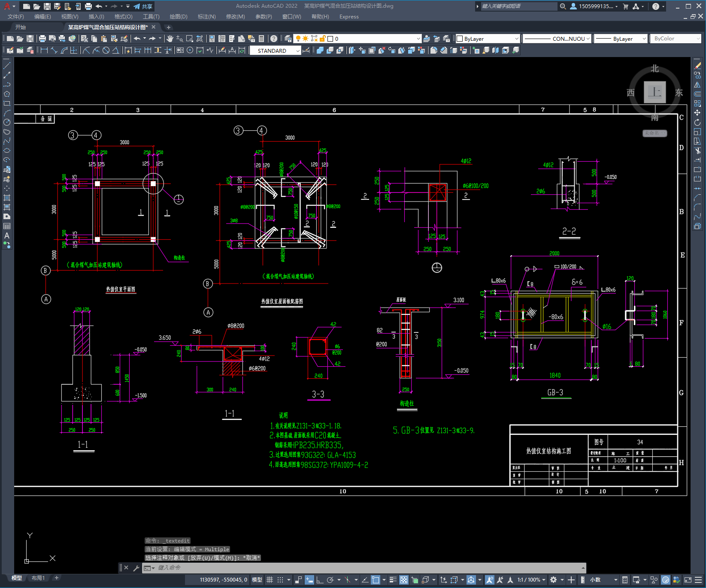
Task: Toggle Object Snap in status bar
Action: pyautogui.click(x=376, y=580)
